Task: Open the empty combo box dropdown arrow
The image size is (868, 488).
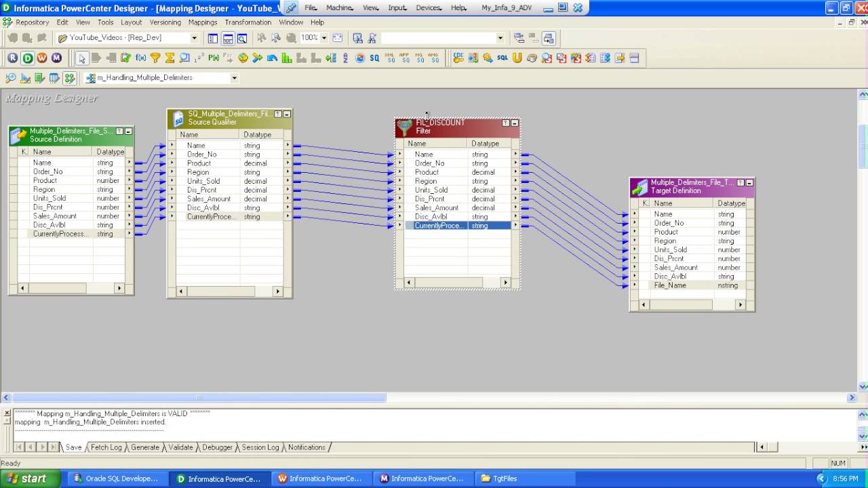Action: click(x=500, y=38)
